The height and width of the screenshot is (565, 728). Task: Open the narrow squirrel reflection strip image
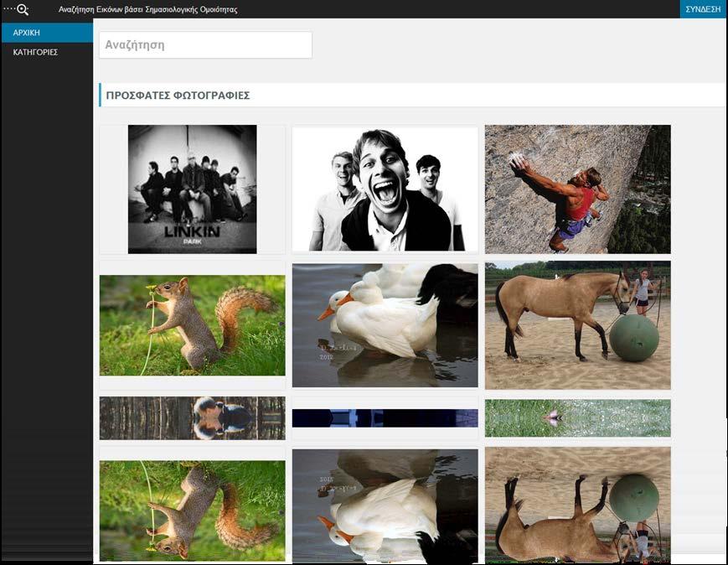[192, 418]
